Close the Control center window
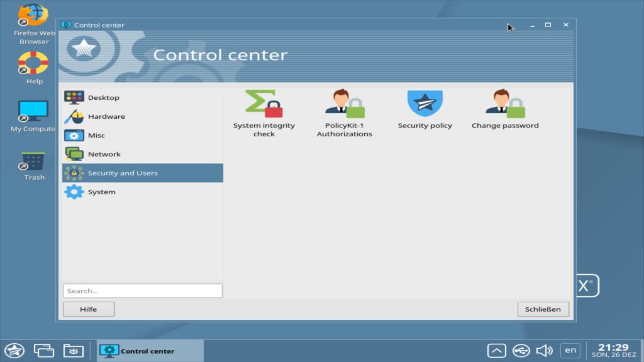 coord(565,25)
